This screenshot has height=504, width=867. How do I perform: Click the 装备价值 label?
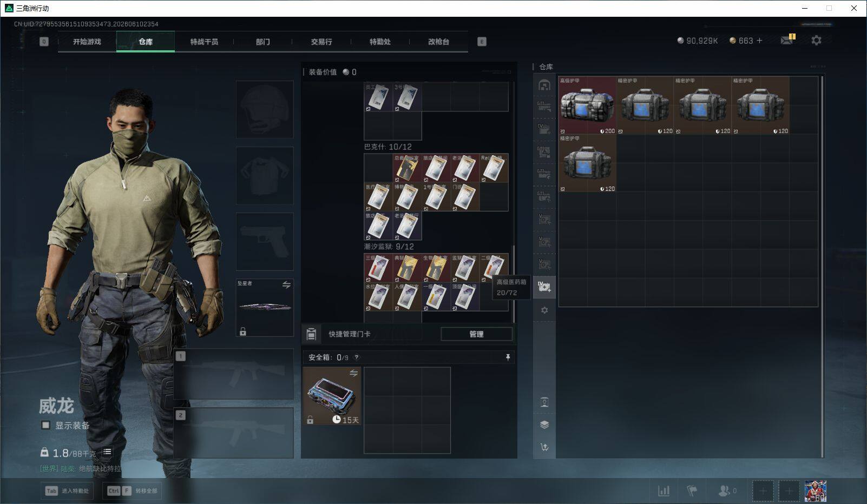point(323,72)
